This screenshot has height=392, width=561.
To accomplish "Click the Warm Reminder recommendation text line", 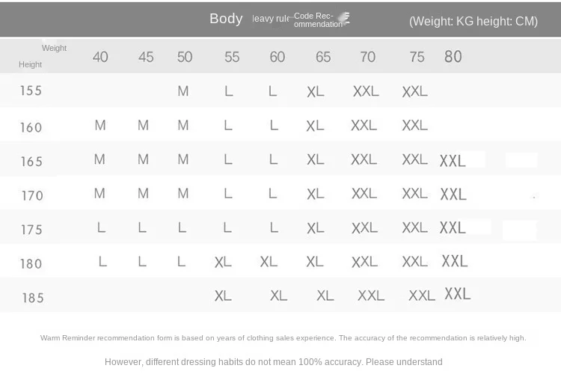I will coord(283,338).
